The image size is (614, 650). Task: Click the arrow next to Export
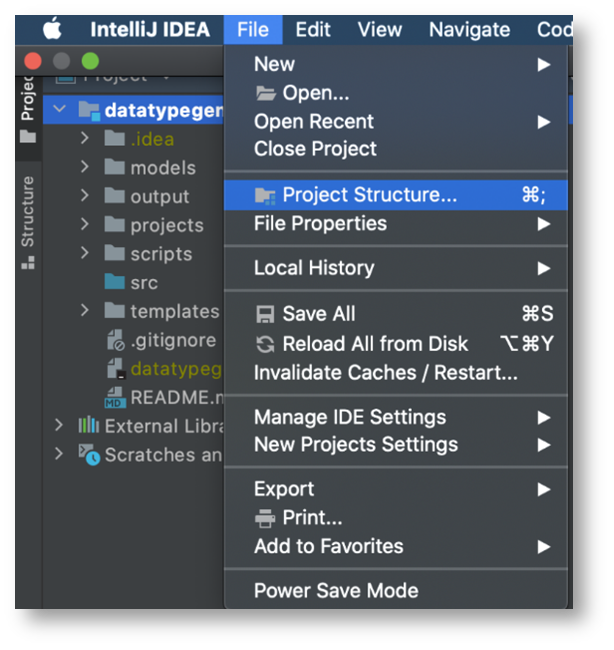[x=544, y=490]
